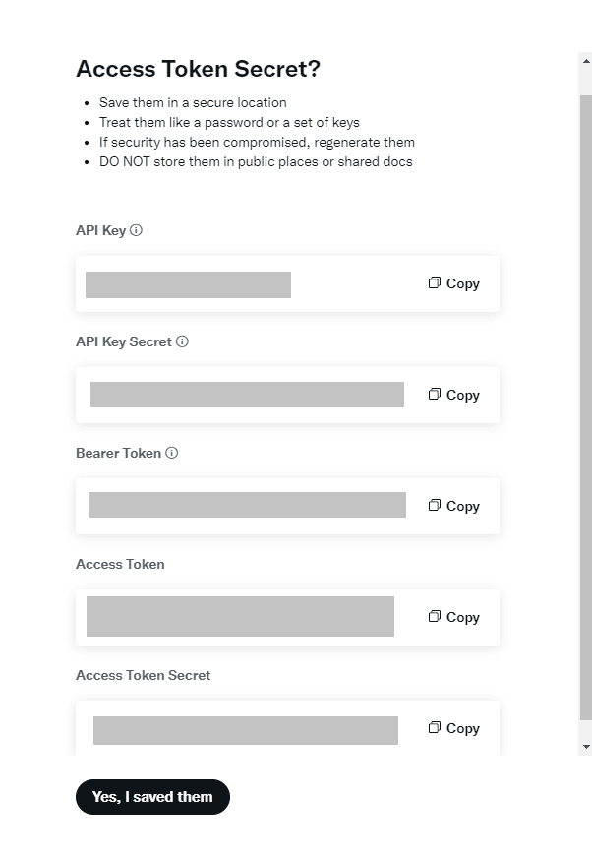Click the masked Access Token value

click(x=242, y=617)
